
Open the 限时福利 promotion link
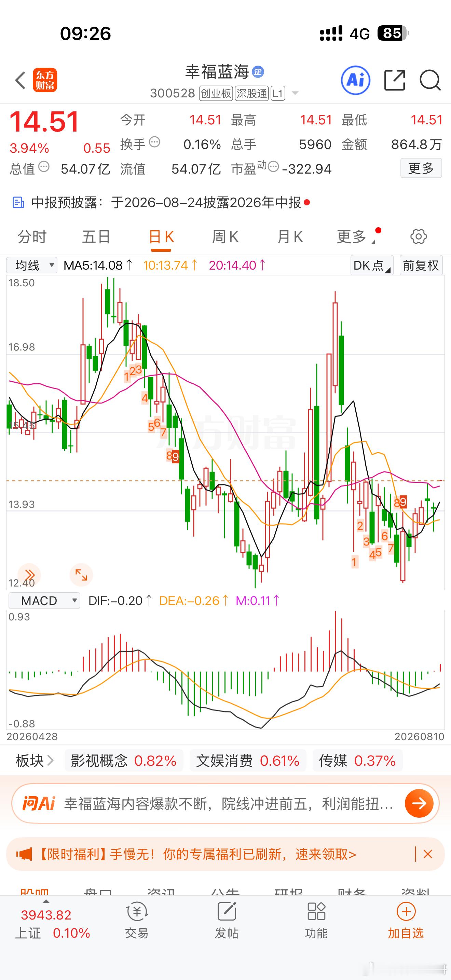[x=198, y=855]
